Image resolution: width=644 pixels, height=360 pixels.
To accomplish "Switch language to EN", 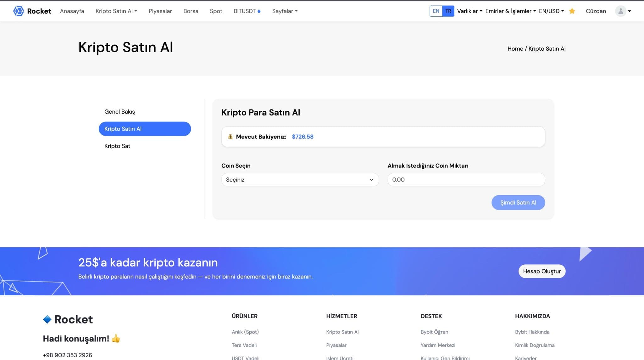I will click(x=436, y=11).
